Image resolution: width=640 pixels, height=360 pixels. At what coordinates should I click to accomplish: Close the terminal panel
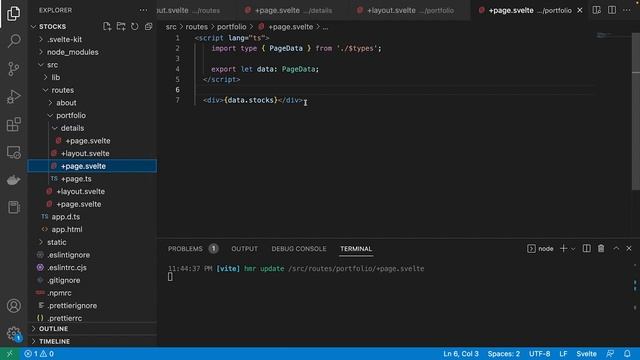click(629, 249)
